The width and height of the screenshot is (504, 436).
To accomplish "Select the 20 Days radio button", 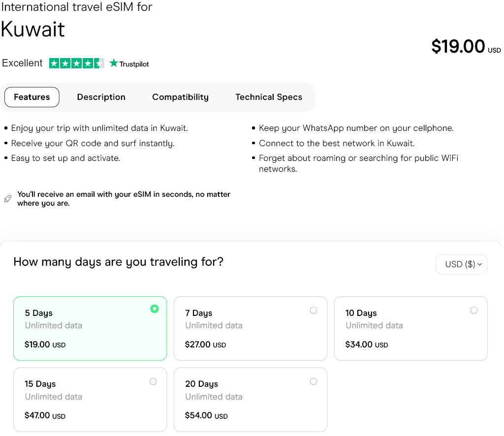I will pos(314,381).
